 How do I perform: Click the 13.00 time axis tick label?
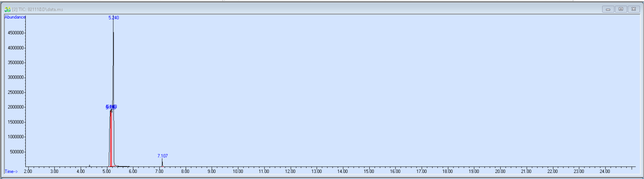click(316, 171)
